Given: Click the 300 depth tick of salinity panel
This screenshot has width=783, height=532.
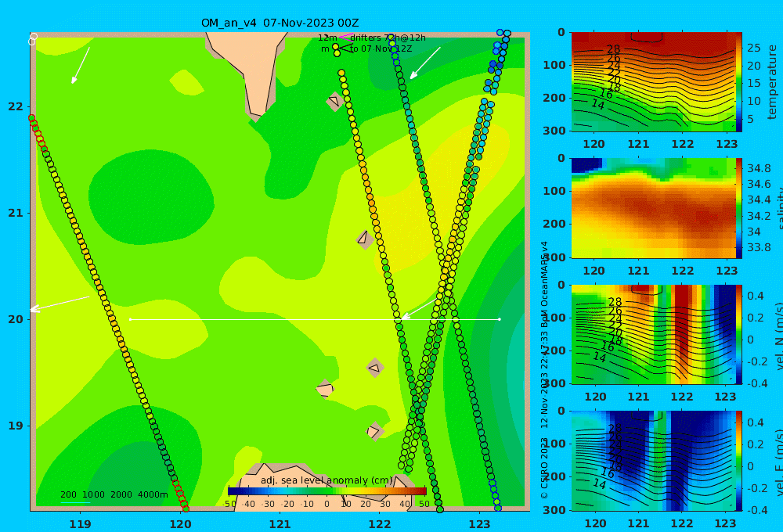Looking at the screenshot, I should pos(554,257).
